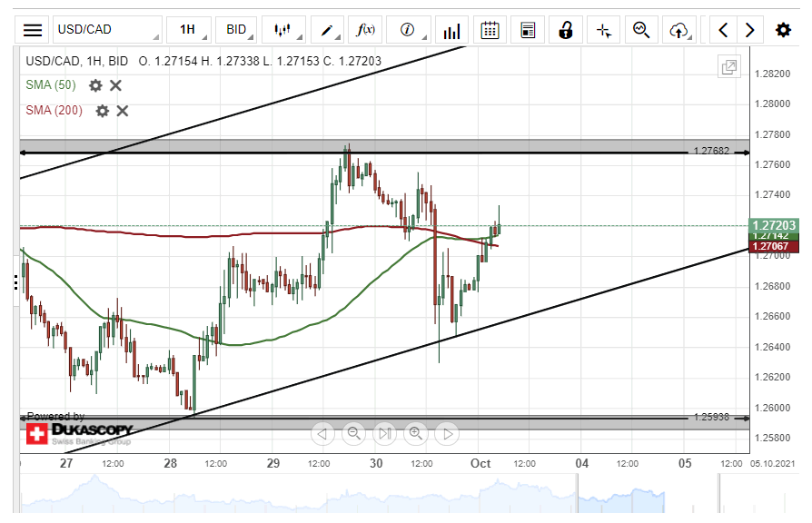Image resolution: width=812 pixels, height=523 pixels.
Task: Click the Dukascopy logo link
Action: [x=80, y=434]
